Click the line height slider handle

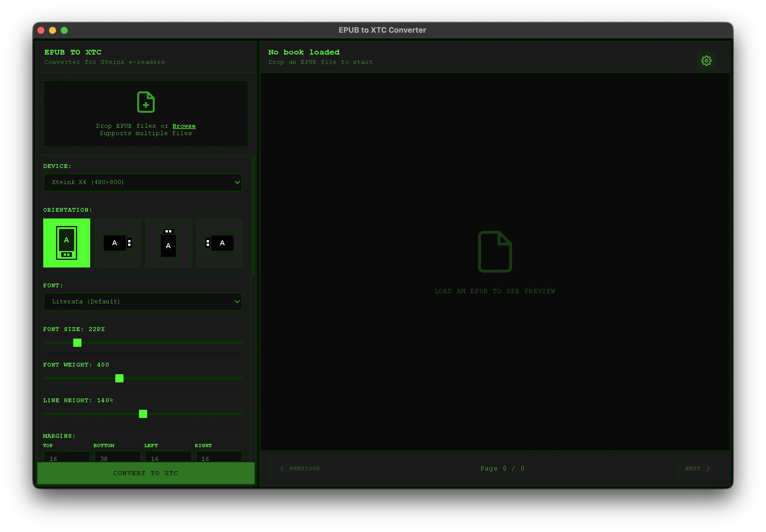click(143, 414)
